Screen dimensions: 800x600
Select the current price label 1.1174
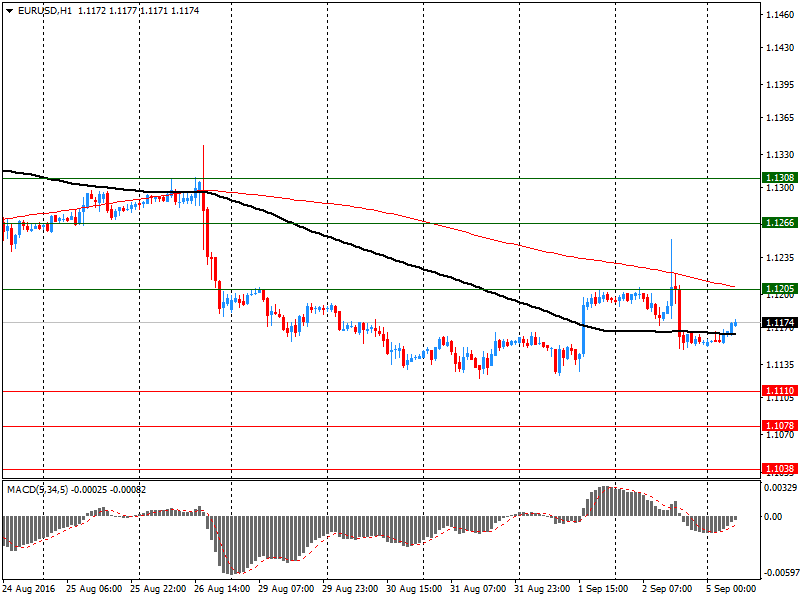pos(780,322)
